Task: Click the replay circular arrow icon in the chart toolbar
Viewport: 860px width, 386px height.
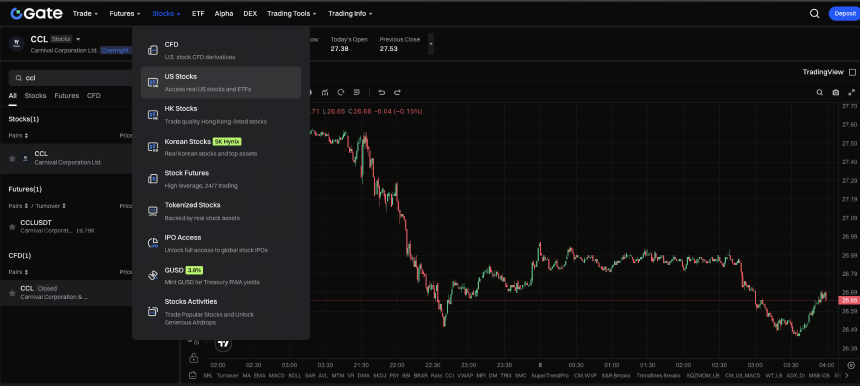Action: click(x=341, y=92)
